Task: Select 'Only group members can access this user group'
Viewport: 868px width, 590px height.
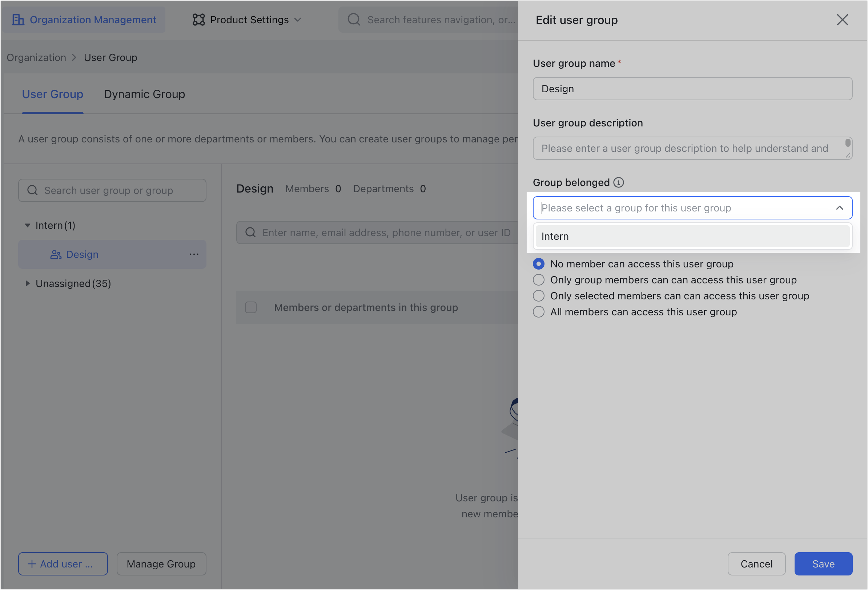Action: [538, 279]
